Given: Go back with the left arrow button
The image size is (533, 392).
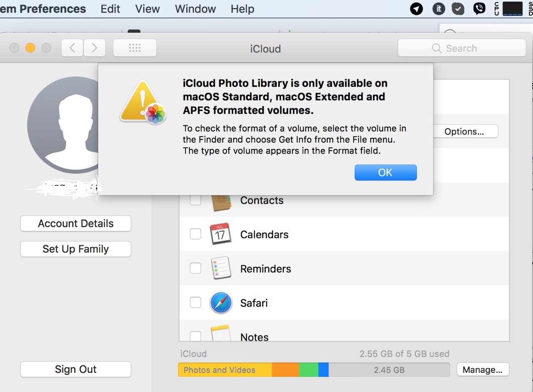Looking at the screenshot, I should (72, 48).
